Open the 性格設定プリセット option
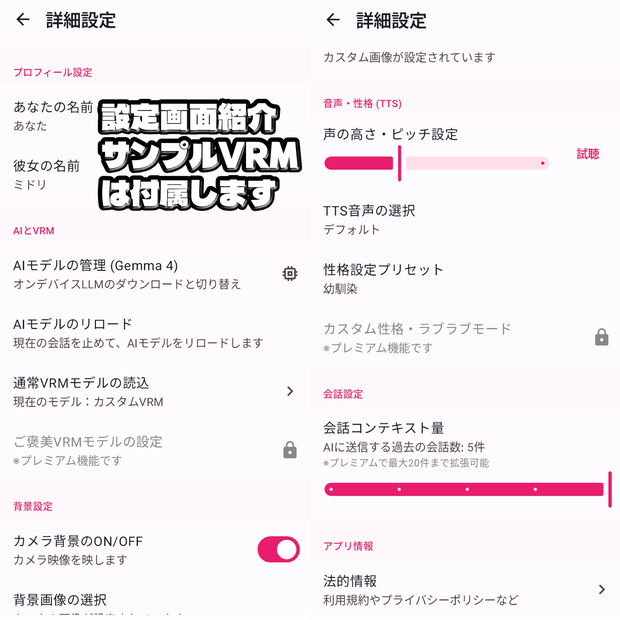 click(465, 278)
